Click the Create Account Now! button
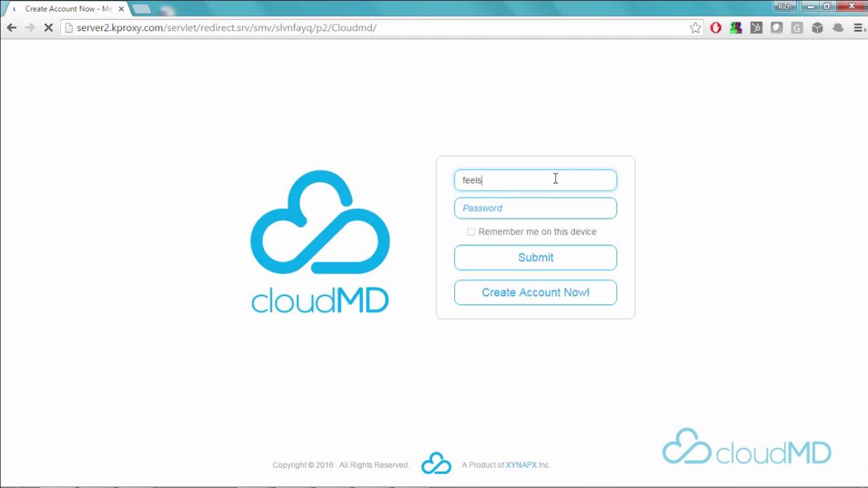The height and width of the screenshot is (488, 868). (536, 293)
